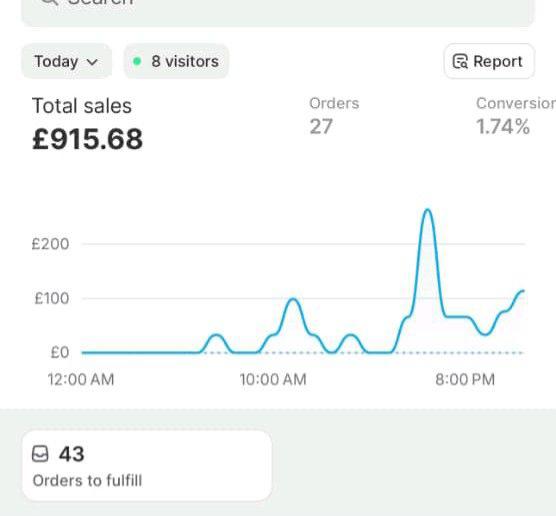The width and height of the screenshot is (556, 516).
Task: Click the £915.68 total sales figure
Action: click(x=87, y=139)
